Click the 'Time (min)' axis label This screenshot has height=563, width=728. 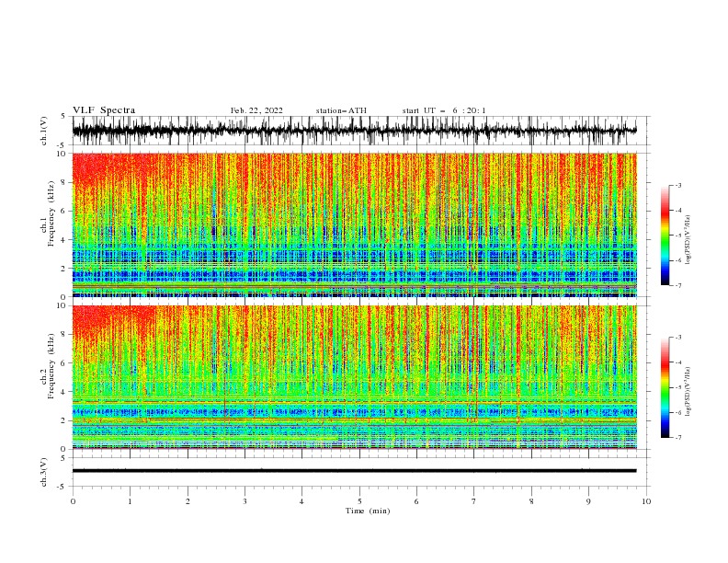point(368,511)
